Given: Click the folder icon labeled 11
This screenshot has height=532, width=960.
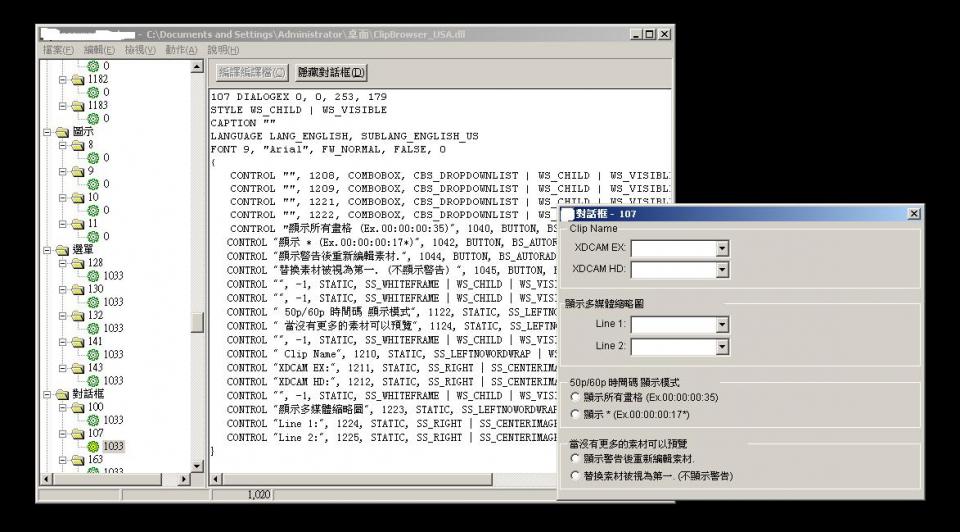Looking at the screenshot, I should pyautogui.click(x=78, y=224).
